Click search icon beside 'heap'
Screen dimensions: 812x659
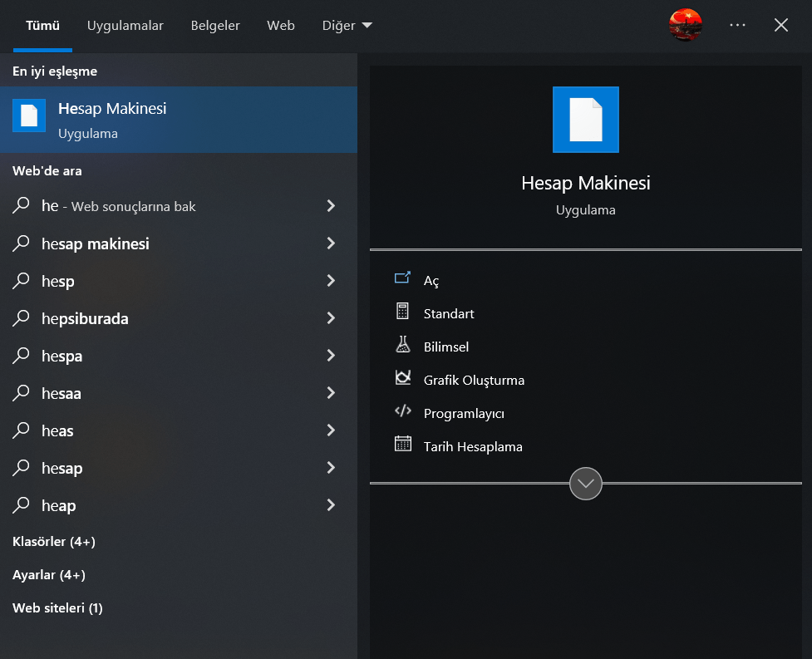pyautogui.click(x=21, y=504)
